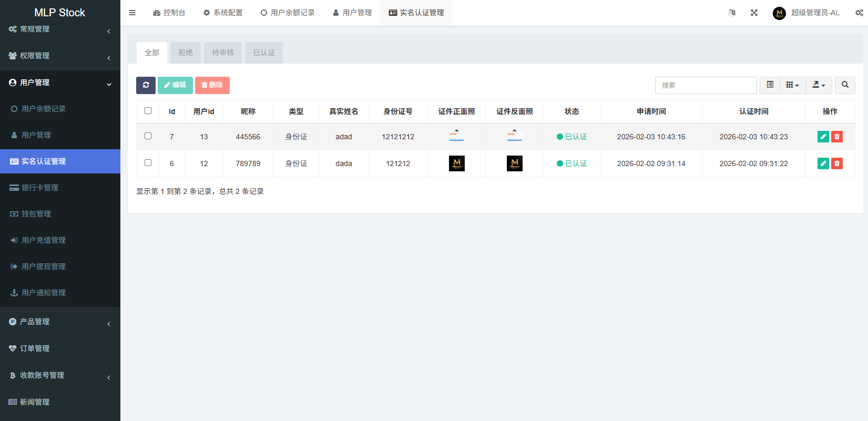868x421 pixels.
Task: Click the hamburger sidebar toggle icon
Action: pos(132,13)
